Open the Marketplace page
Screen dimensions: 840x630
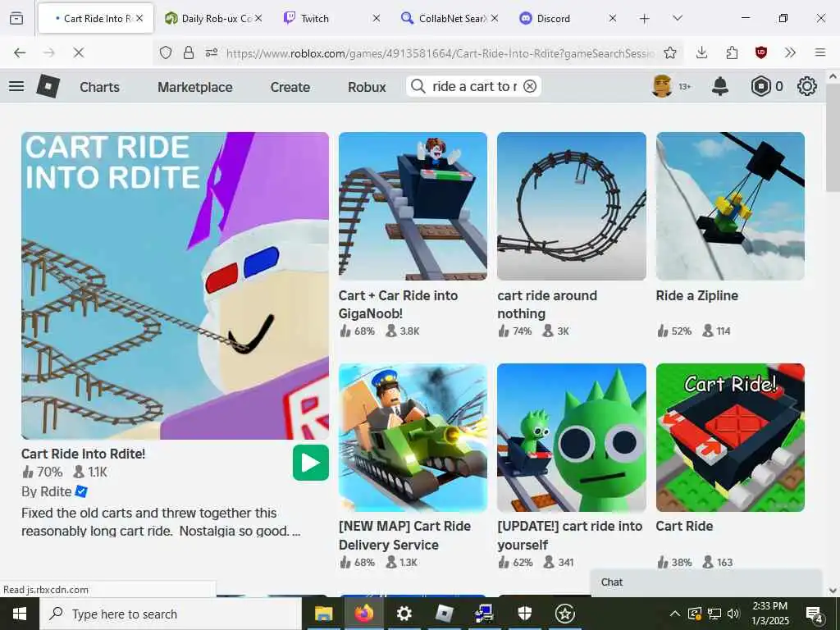[x=195, y=87]
